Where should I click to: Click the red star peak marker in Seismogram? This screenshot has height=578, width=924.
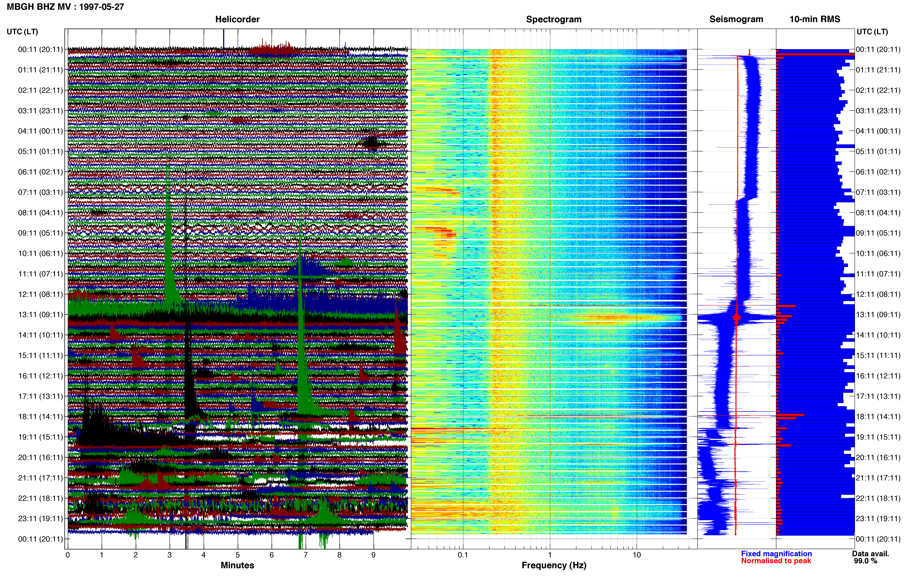736,317
